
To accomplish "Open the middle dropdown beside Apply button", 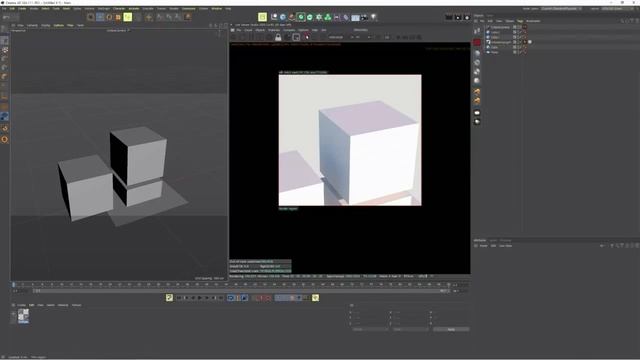I will 411,329.
